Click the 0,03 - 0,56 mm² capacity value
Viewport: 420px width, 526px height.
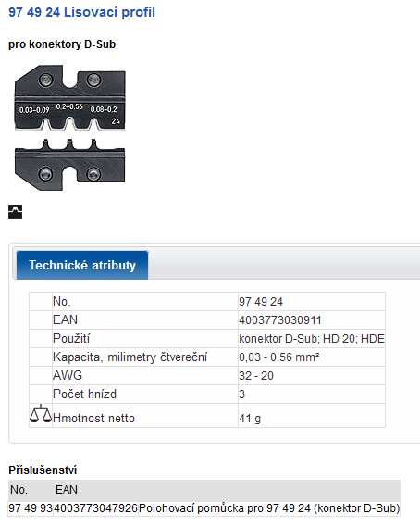pos(278,357)
